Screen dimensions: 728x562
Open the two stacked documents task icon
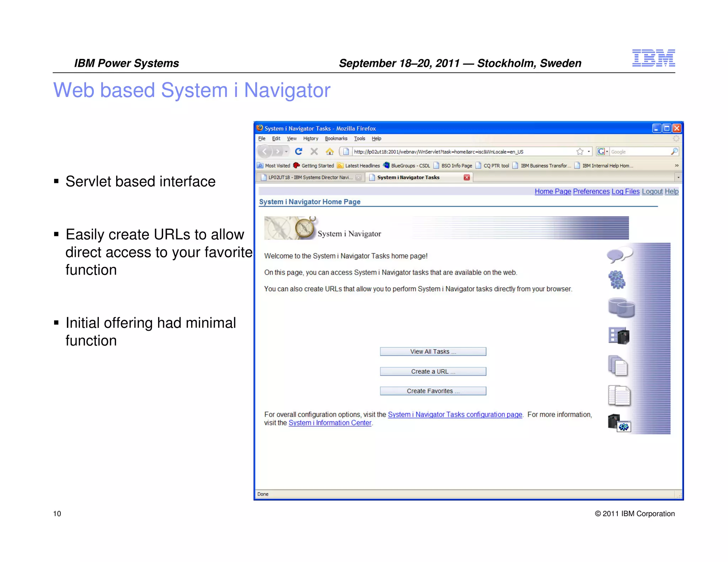click(x=618, y=365)
